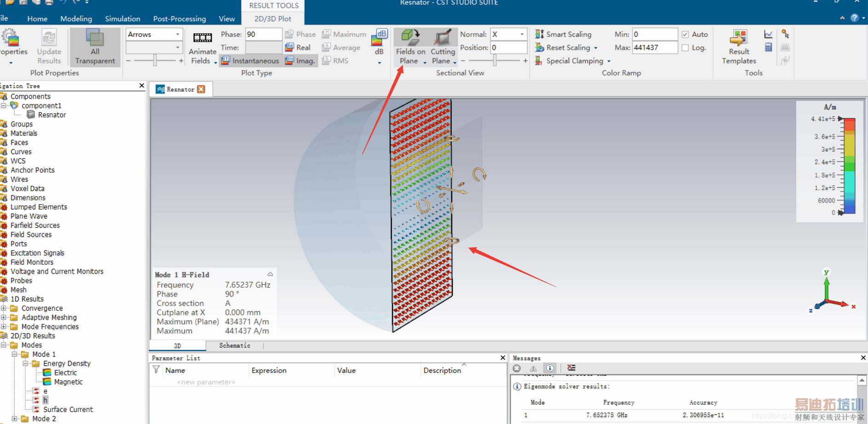The width and height of the screenshot is (868, 424).
Task: Open the Animate Fields dropdown arrow
Action: (215, 62)
